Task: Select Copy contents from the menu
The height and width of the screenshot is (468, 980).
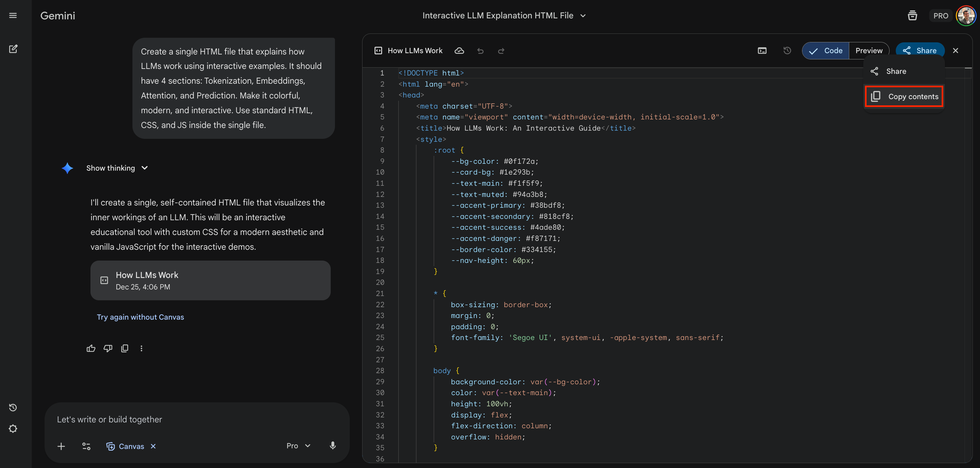Action: click(x=904, y=97)
